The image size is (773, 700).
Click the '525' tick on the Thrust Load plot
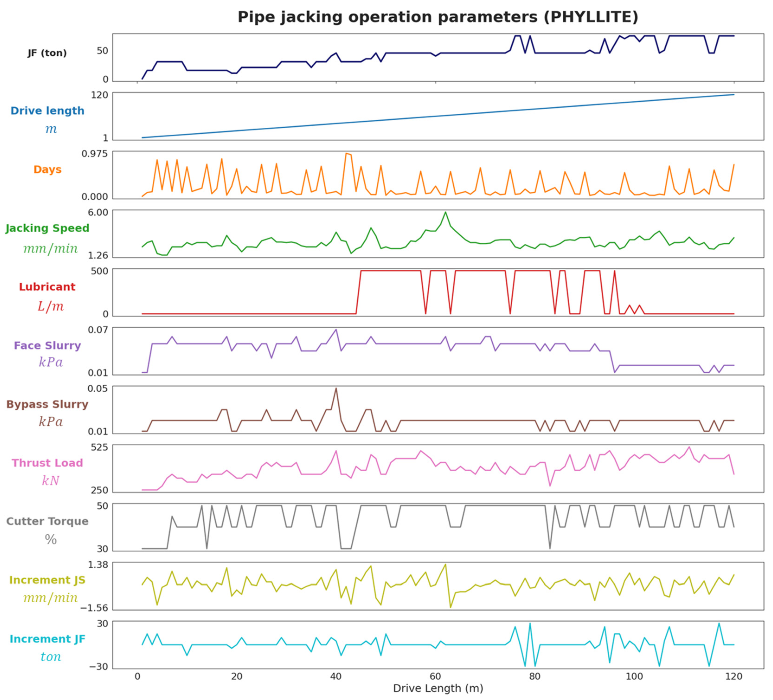[99, 447]
